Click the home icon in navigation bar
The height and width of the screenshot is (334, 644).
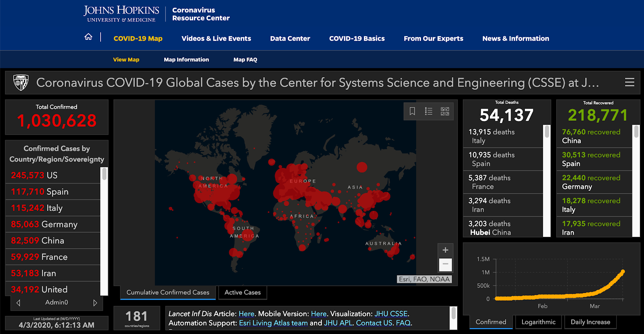(88, 37)
